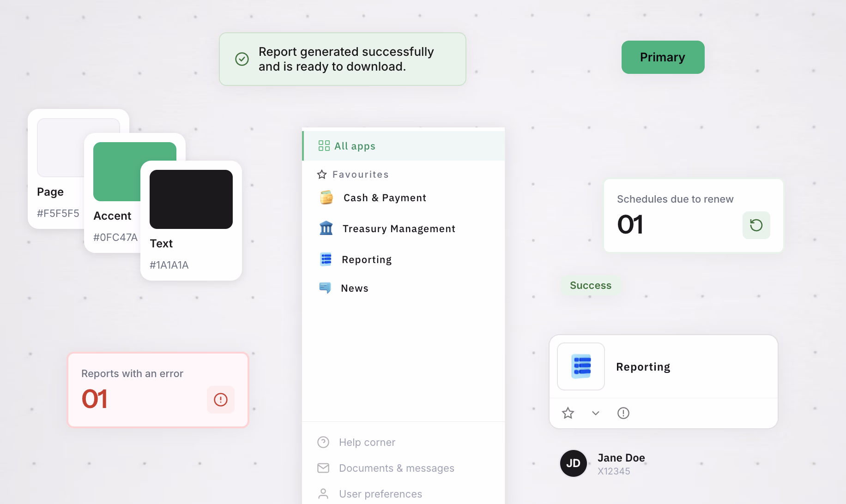Click the Favourites section heading text

coord(361,174)
